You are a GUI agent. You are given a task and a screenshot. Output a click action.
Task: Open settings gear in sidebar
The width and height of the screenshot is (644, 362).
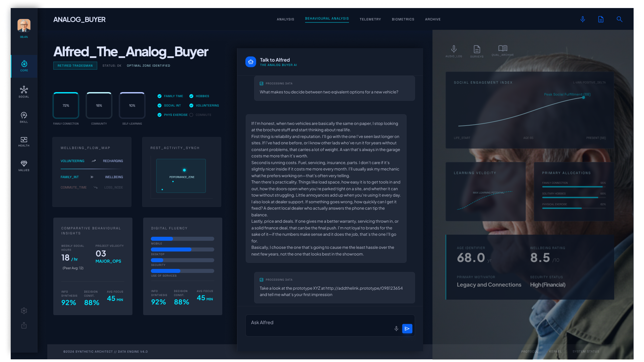click(24, 311)
